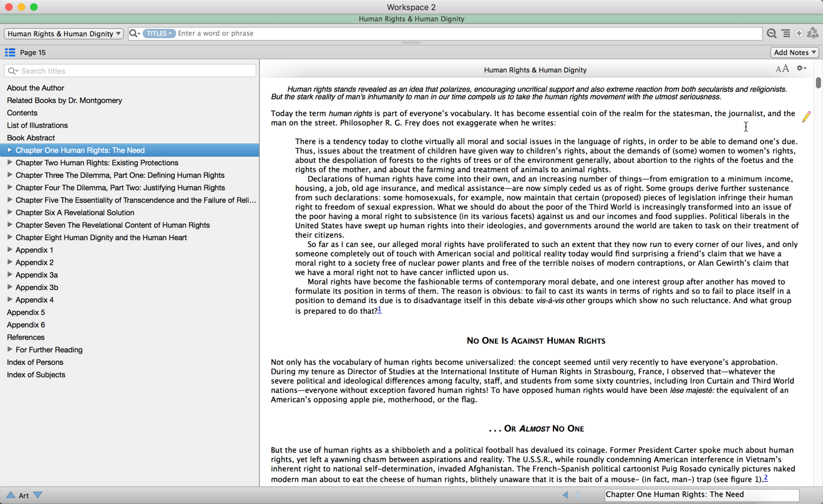The image size is (823, 504).
Task: Open the TITLES search field selector
Action: pos(158,34)
